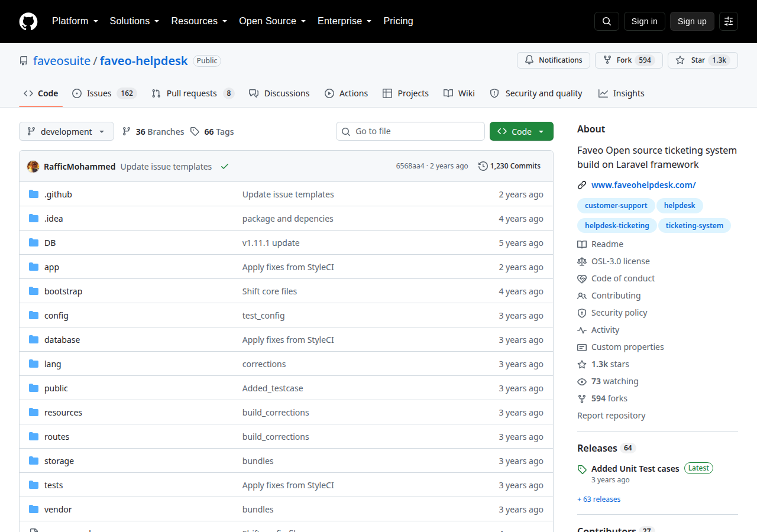Expand the Platform menu
The width and height of the screenshot is (757, 532).
75,21
